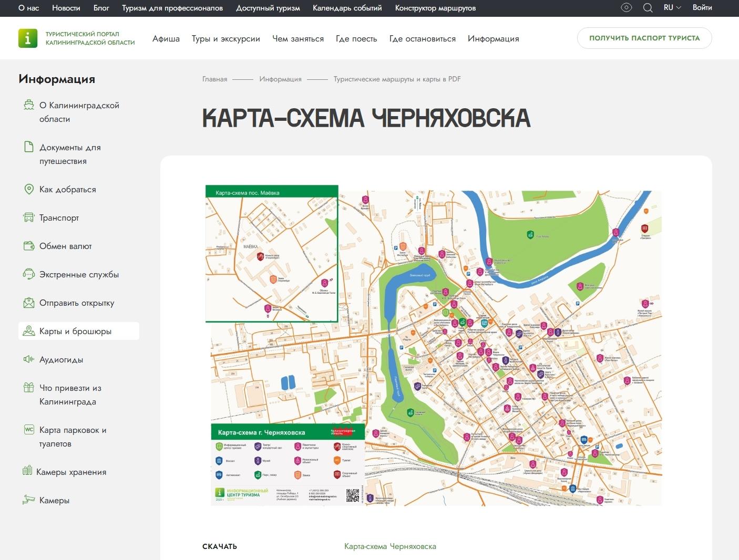Download the Карта-схема Черняховска link
This screenshot has width=739, height=560.
tap(390, 546)
